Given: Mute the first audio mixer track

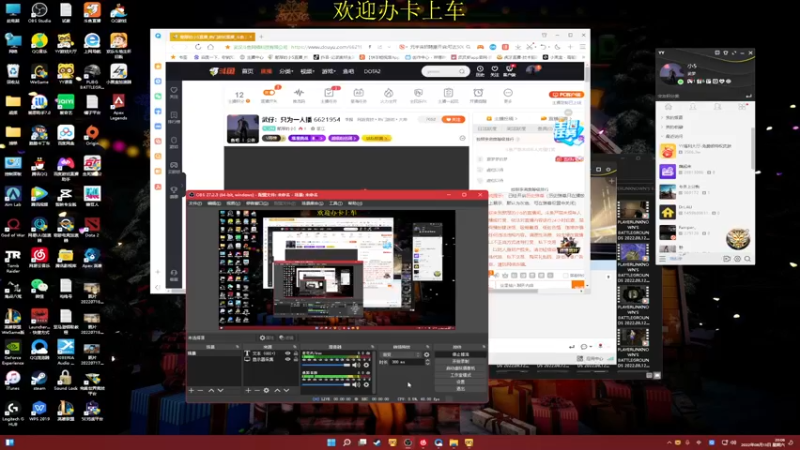Looking at the screenshot, I should 357,365.
